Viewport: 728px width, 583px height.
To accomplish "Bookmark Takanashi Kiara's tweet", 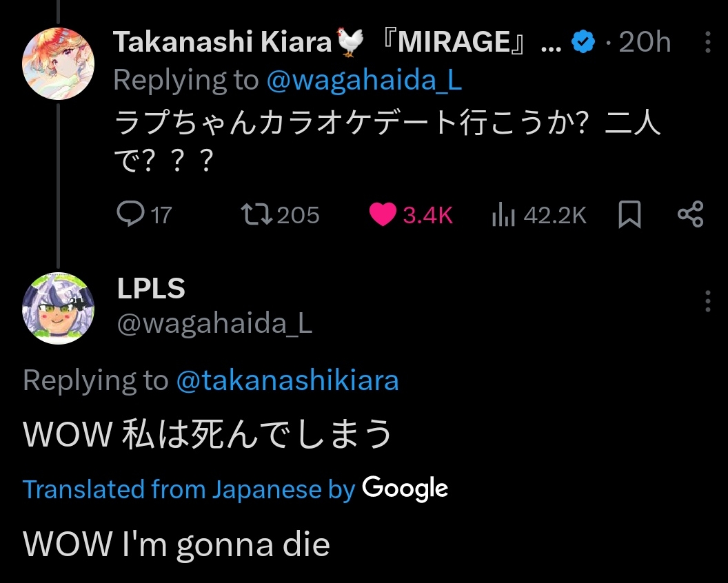I will [x=629, y=215].
